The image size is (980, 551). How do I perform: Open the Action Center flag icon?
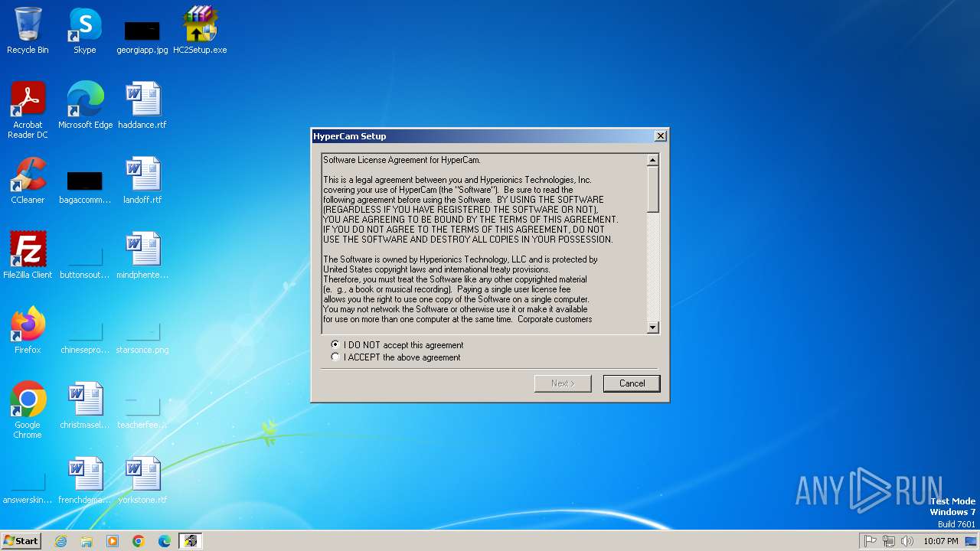pos(871,541)
